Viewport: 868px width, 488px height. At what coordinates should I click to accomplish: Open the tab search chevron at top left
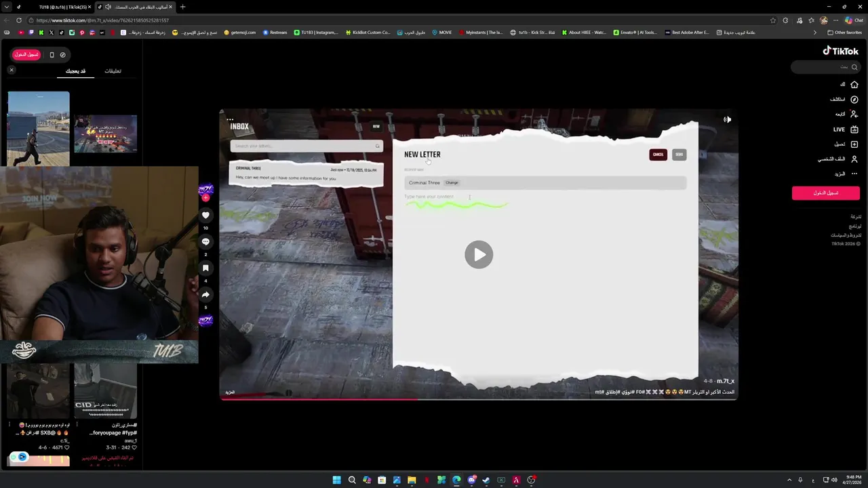6,7
